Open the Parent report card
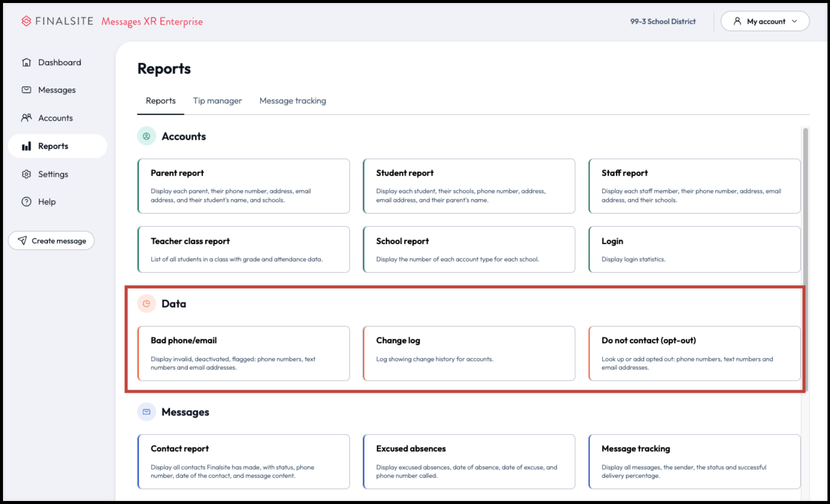The image size is (830, 504). (x=243, y=186)
